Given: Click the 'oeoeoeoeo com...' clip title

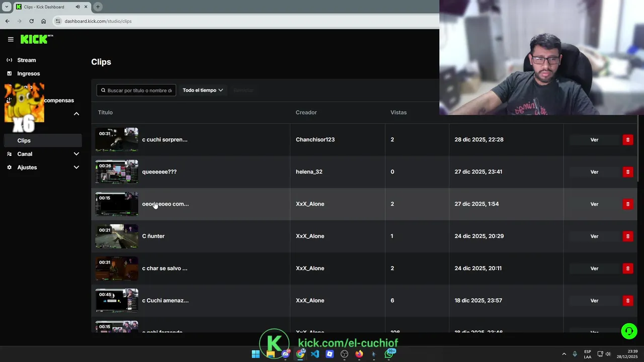Looking at the screenshot, I should [x=165, y=204].
